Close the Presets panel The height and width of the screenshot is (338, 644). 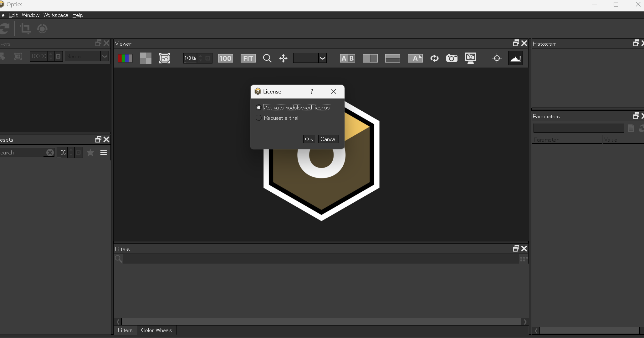click(x=106, y=139)
